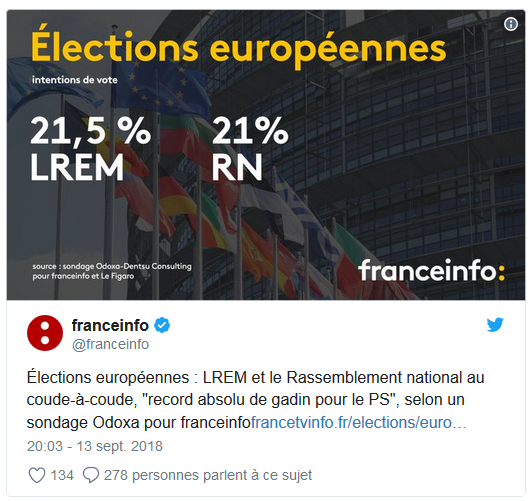The height and width of the screenshot is (501, 531).
Task: Open the francetvinfo.fr/elections article link
Action: click(x=359, y=422)
